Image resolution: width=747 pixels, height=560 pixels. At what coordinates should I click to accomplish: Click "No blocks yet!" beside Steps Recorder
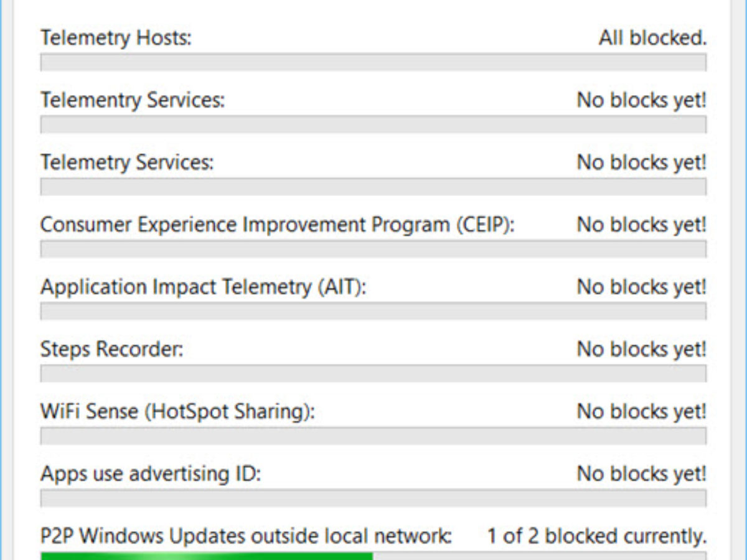[641, 349]
